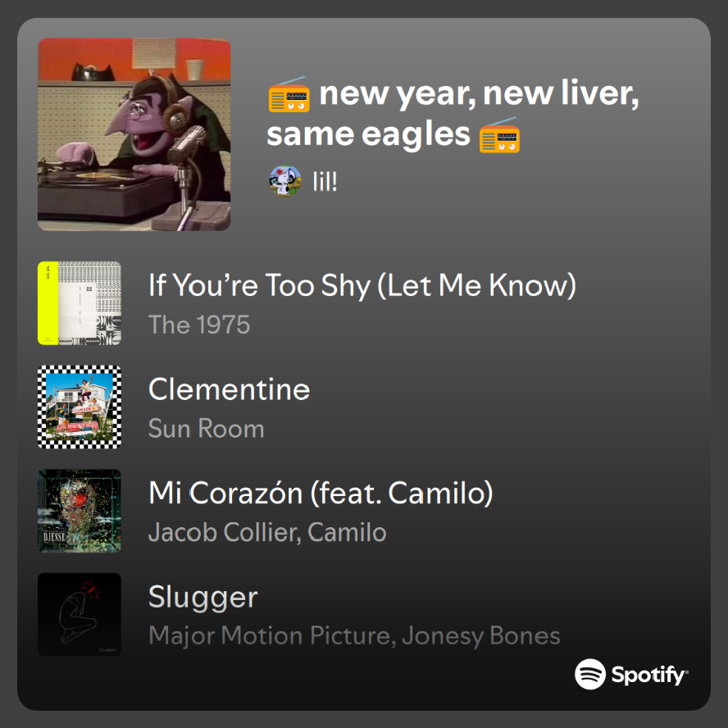
Task: Click the Spotify logo icon
Action: 589,675
